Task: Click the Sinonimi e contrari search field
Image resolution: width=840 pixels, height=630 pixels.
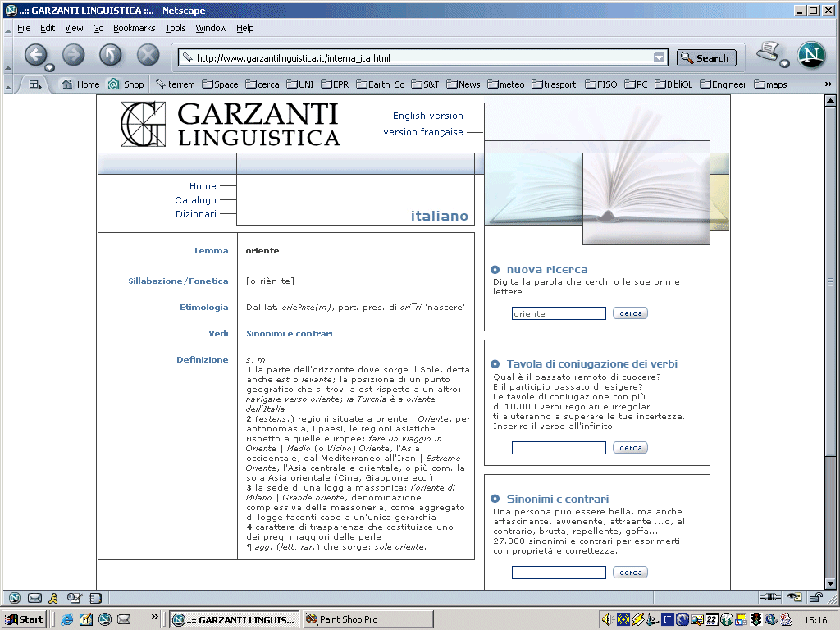Action: point(559,573)
